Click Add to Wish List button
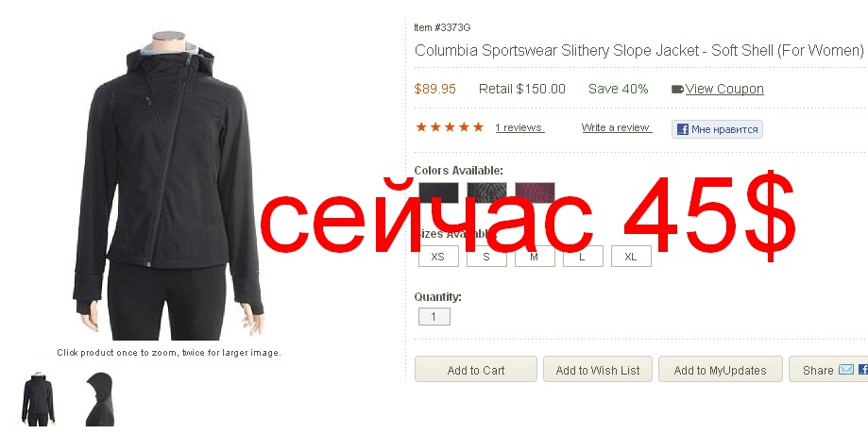Image resolution: width=868 pixels, height=434 pixels. [x=597, y=369]
